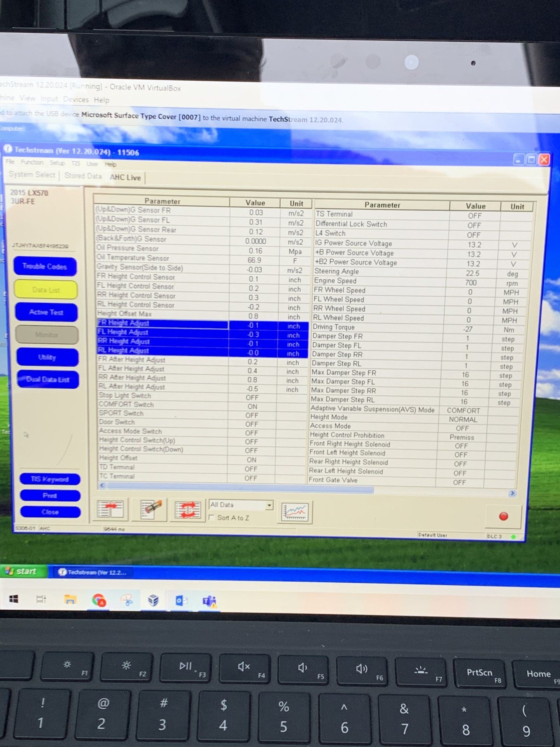Open the VirtualBox View menu
This screenshot has height=747, width=560.
(x=27, y=98)
